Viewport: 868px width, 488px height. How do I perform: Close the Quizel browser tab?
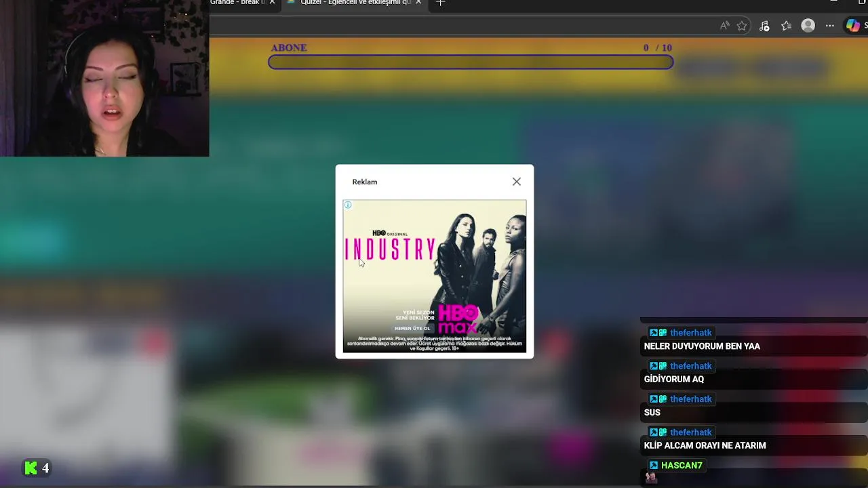click(418, 3)
